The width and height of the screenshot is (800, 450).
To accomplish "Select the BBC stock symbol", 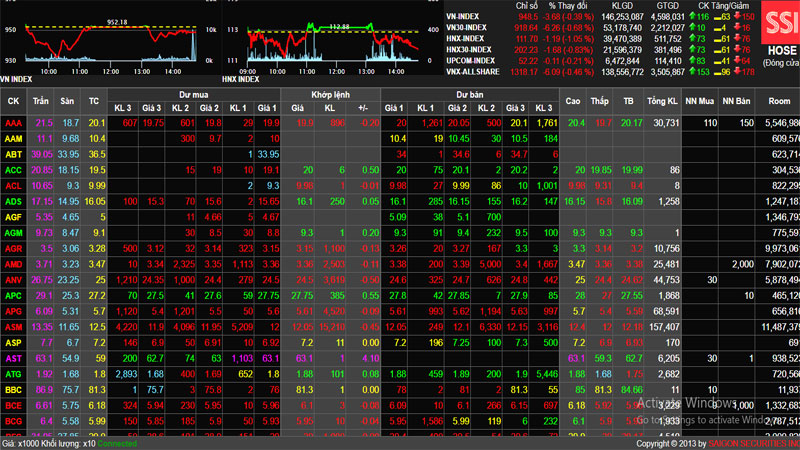I will pos(13,388).
